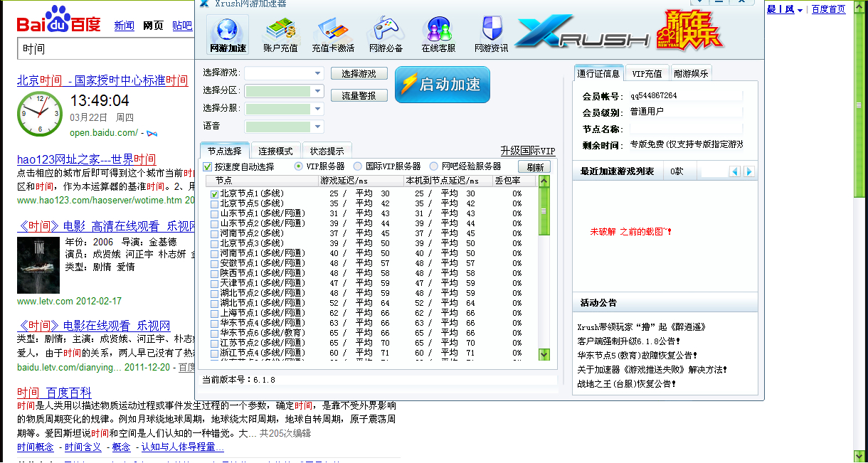This screenshot has height=463, width=868.
Task: Open the hao123网址之家 search result
Action: [86, 159]
